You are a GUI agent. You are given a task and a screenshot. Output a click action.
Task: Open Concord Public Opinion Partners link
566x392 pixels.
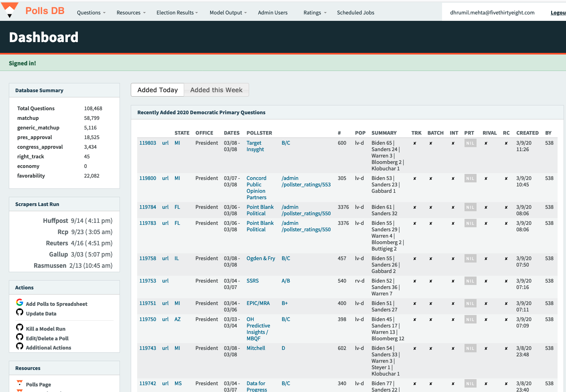256,188
